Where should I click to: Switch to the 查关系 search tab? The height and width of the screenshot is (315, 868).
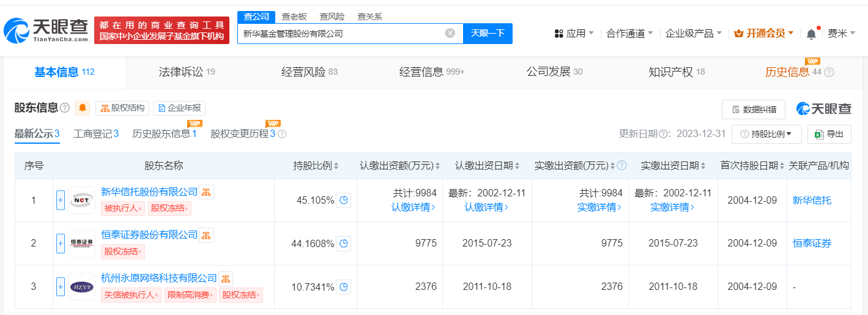tap(370, 17)
